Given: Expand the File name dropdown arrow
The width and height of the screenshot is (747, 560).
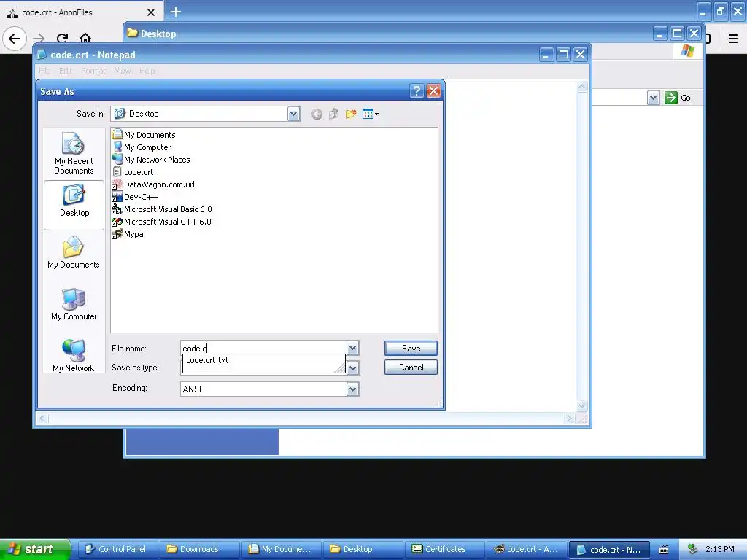Looking at the screenshot, I should pyautogui.click(x=352, y=348).
